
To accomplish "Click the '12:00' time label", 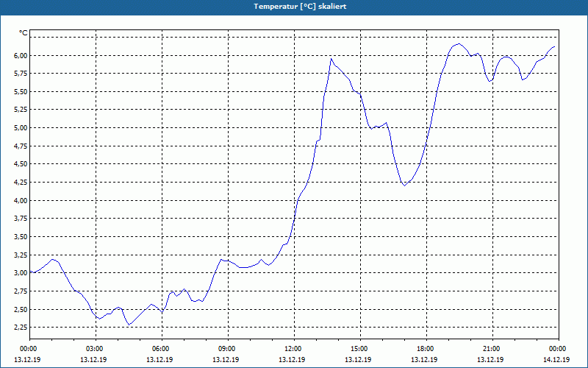I will 293,349.
